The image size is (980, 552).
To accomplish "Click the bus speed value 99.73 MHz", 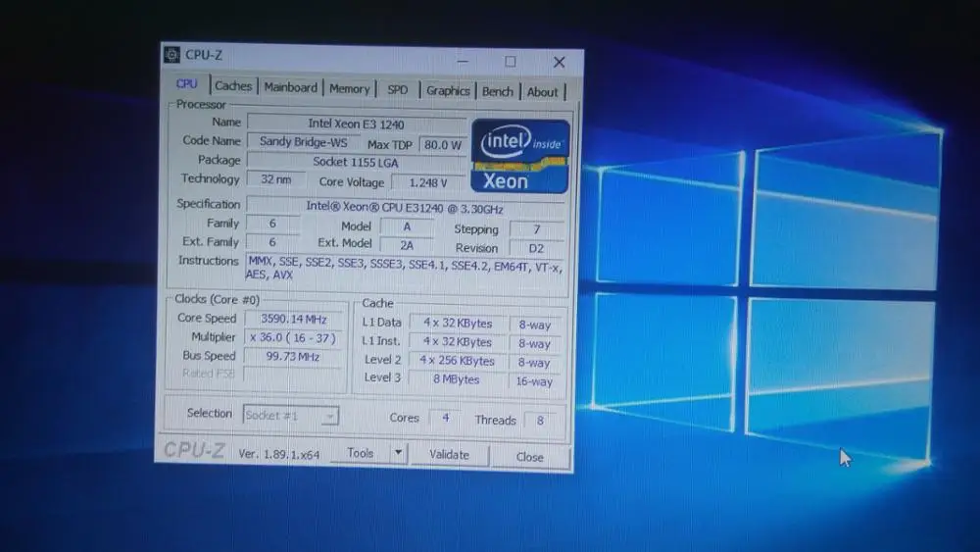I will 293,356.
